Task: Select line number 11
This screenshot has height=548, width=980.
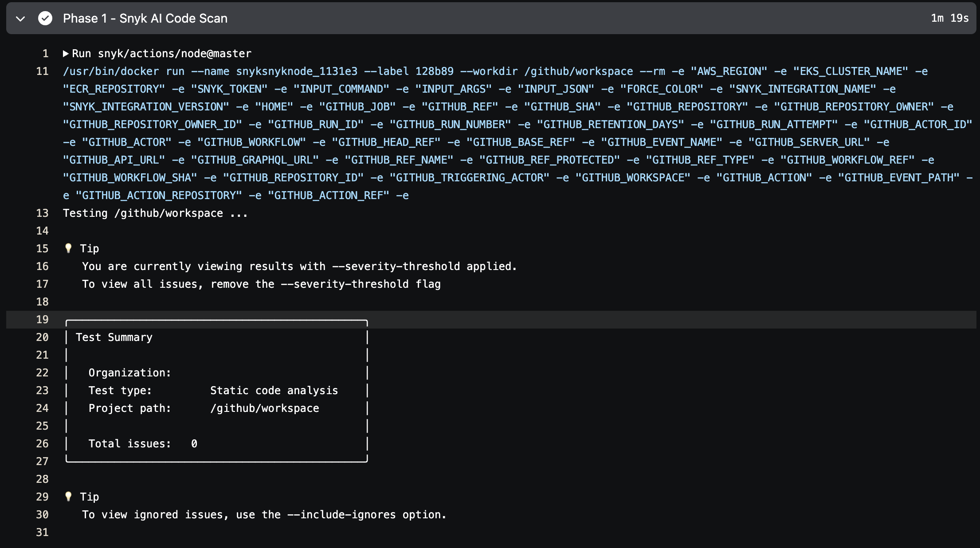Action: click(x=42, y=71)
